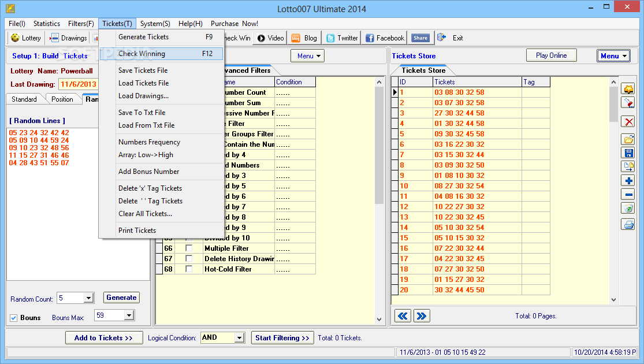Click the Lottery ball toolbar icon
This screenshot has width=644, height=364.
[x=15, y=38]
